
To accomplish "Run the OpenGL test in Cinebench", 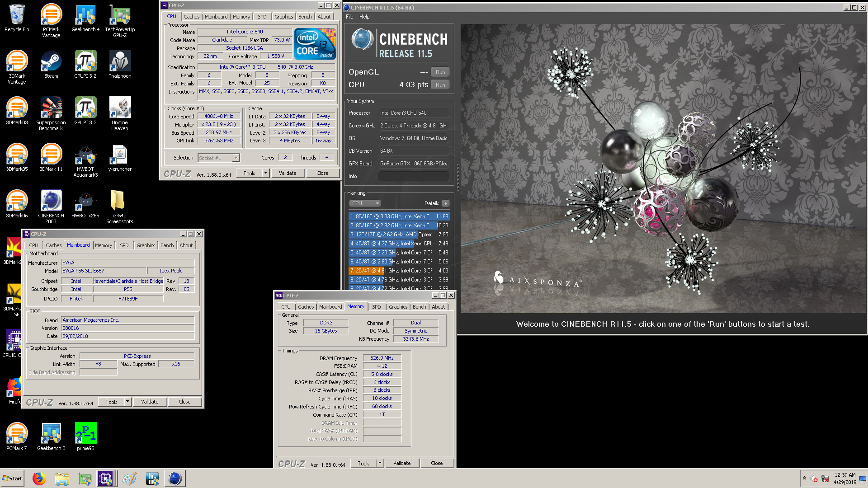I will 440,72.
